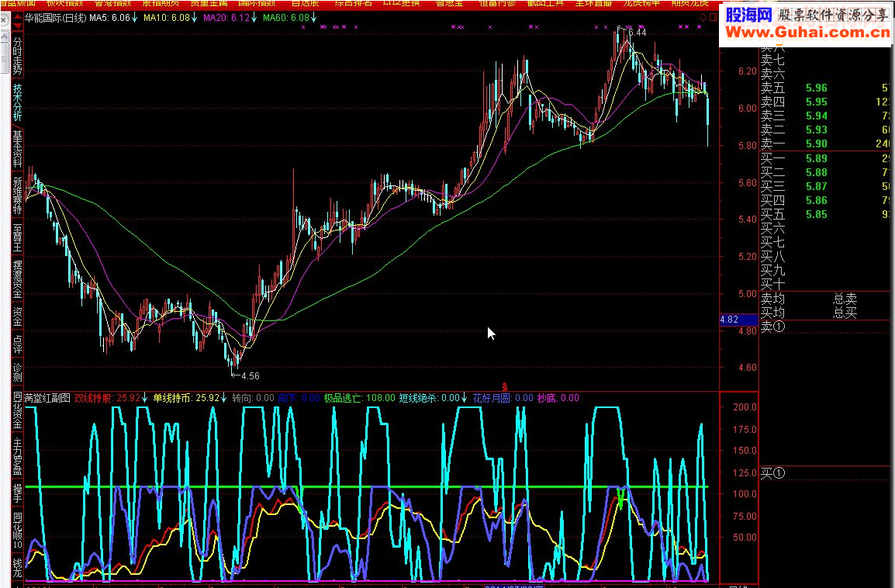This screenshot has width=895, height=588.
Task: Open the 资金 sidebar tab
Action: point(18,316)
